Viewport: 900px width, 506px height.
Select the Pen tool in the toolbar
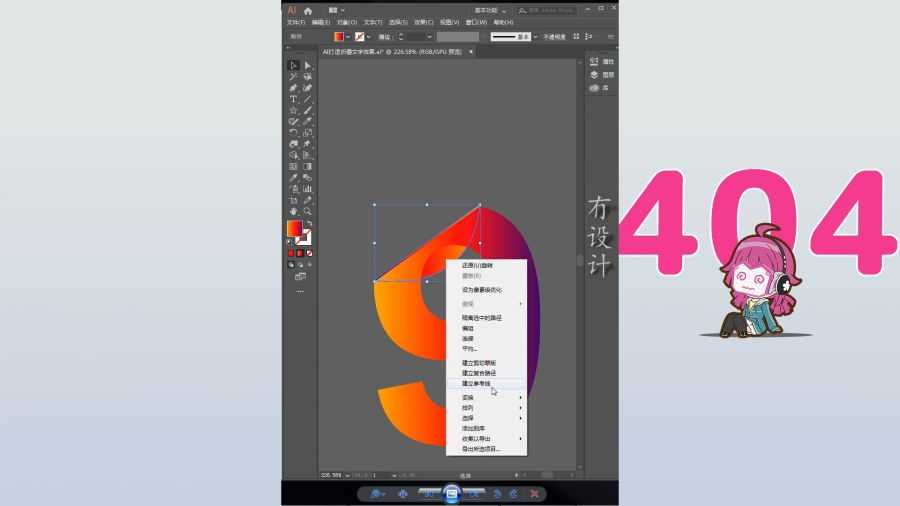[x=294, y=88]
